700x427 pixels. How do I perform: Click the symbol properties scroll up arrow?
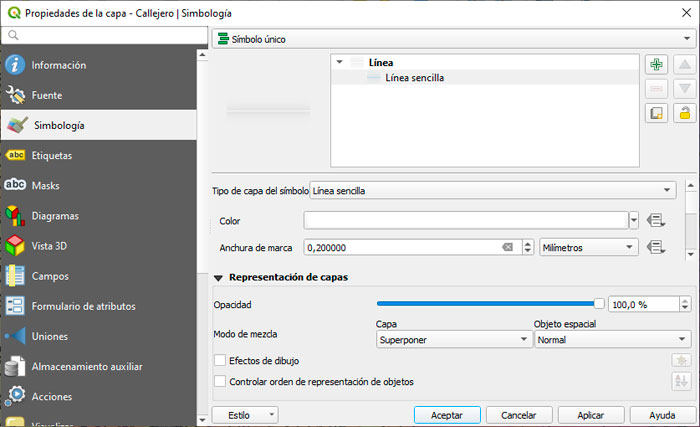click(x=691, y=184)
